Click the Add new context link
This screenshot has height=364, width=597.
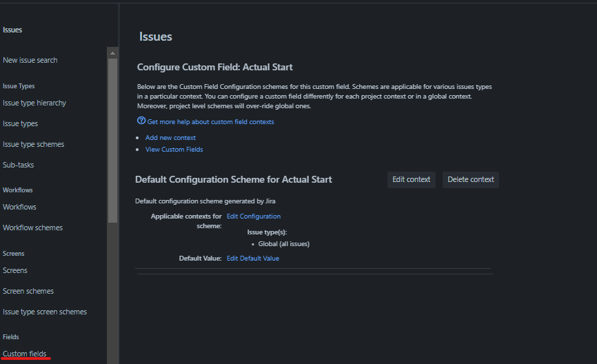[x=170, y=138]
